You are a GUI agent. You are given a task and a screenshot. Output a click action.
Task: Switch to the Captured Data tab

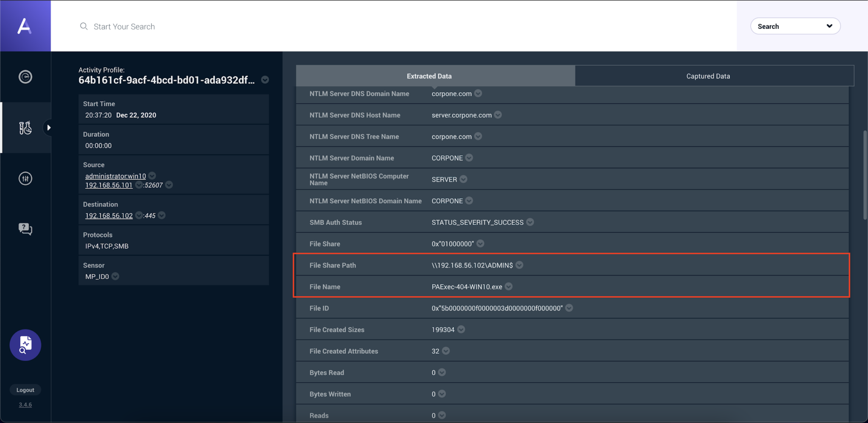(x=708, y=76)
